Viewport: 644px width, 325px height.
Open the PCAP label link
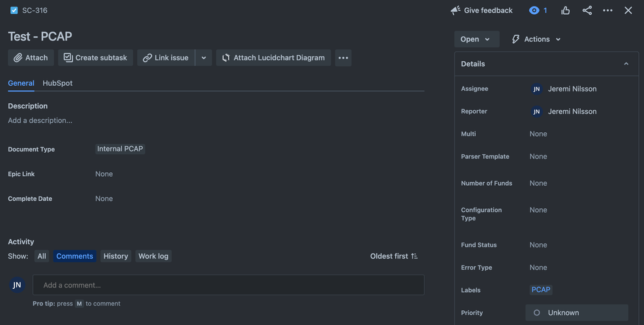click(x=541, y=290)
